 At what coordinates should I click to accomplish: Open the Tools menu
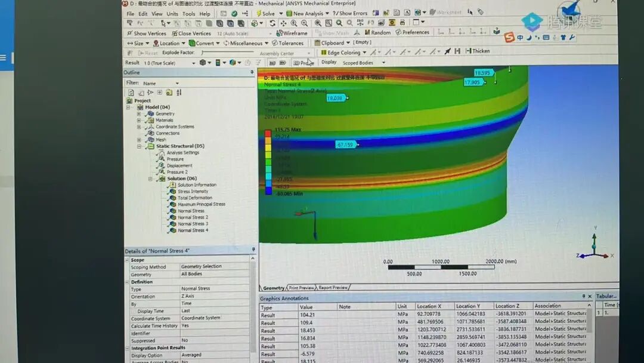(x=188, y=14)
